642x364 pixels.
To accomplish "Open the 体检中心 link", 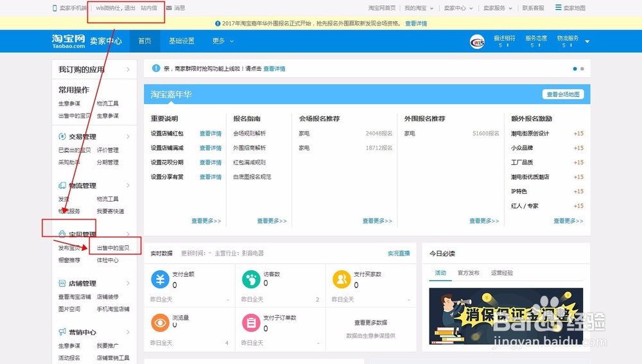I will 108,260.
